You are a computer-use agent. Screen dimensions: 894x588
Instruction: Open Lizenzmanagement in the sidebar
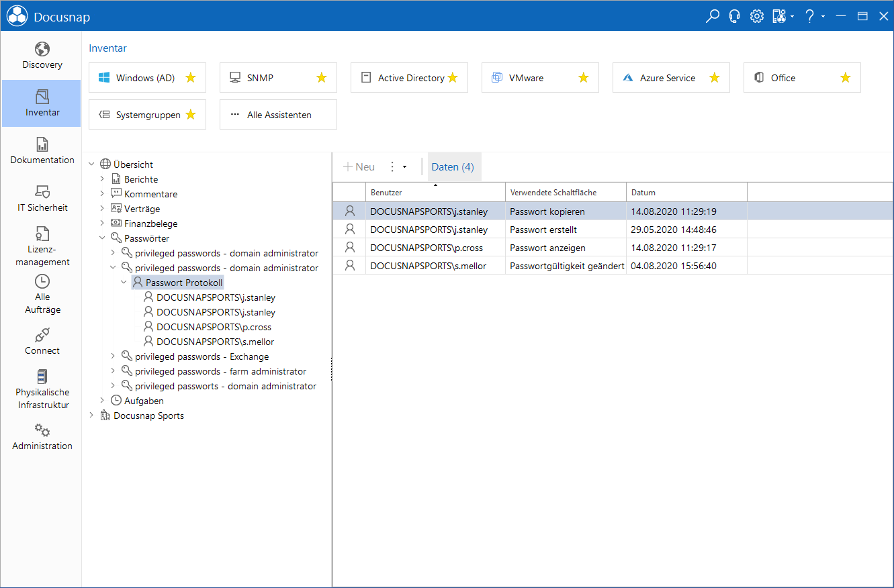(42, 247)
